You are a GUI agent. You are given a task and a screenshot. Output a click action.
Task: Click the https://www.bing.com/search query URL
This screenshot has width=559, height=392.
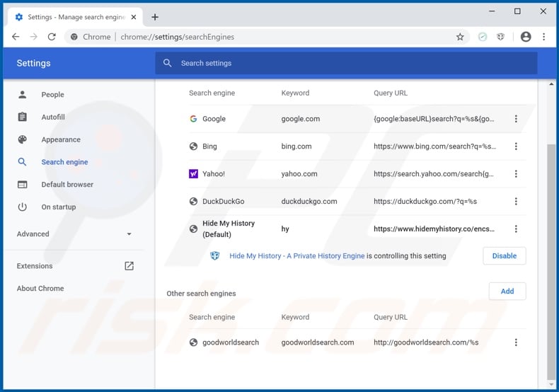coord(434,146)
